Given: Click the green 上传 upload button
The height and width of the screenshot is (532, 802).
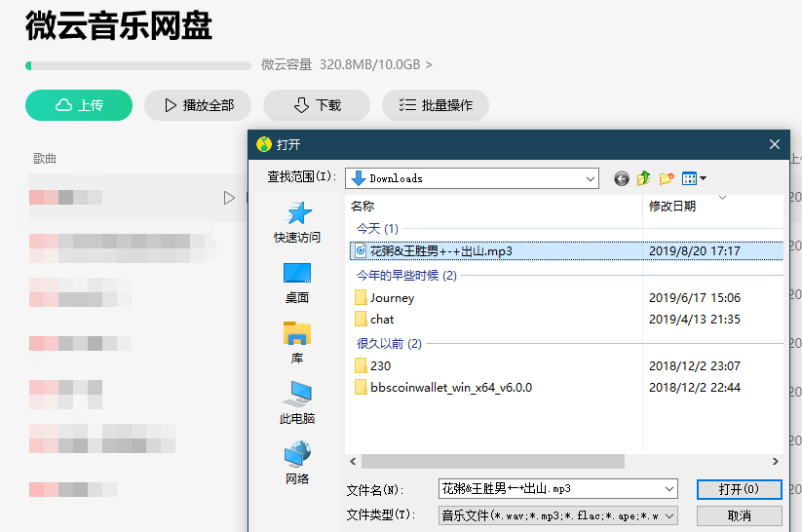Looking at the screenshot, I should point(79,105).
